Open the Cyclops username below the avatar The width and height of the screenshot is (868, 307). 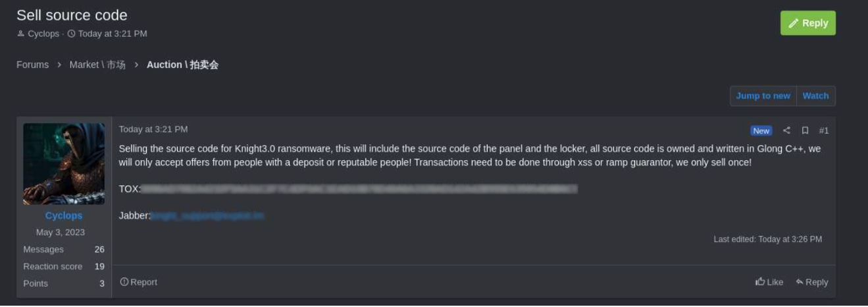pyautogui.click(x=64, y=215)
